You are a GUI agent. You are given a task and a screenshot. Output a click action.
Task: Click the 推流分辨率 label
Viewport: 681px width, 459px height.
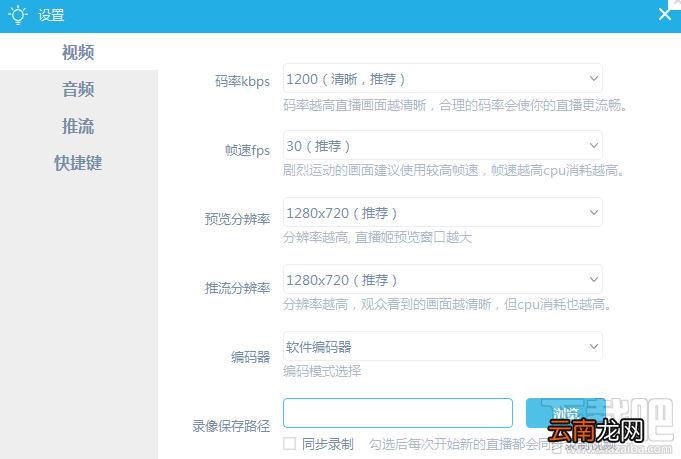point(237,287)
